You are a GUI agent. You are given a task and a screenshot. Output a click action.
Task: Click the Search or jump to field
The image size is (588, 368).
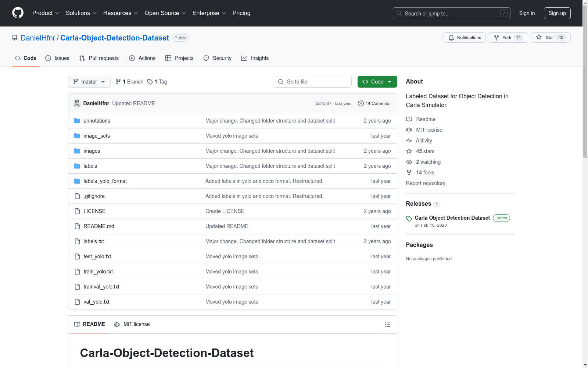tap(452, 13)
